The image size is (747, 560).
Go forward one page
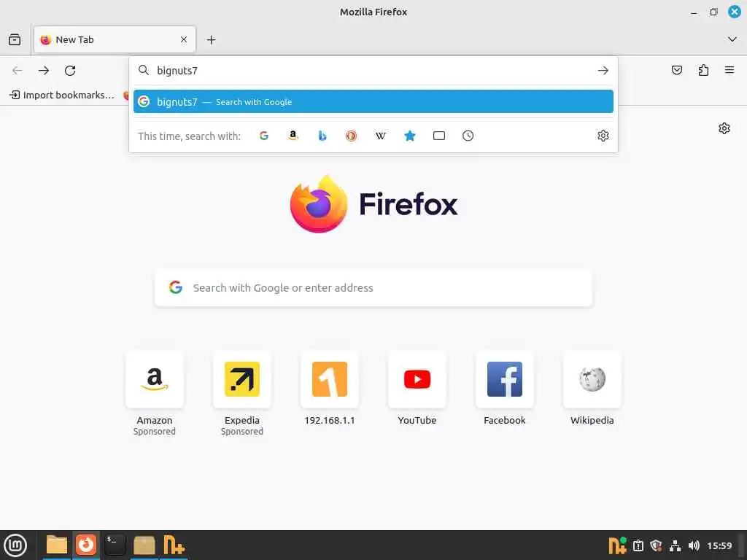44,71
